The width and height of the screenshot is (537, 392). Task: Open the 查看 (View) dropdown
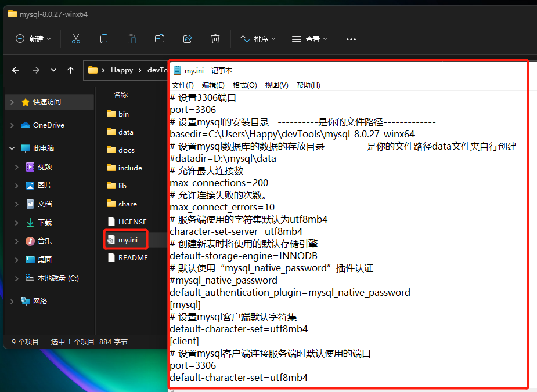[x=309, y=39]
